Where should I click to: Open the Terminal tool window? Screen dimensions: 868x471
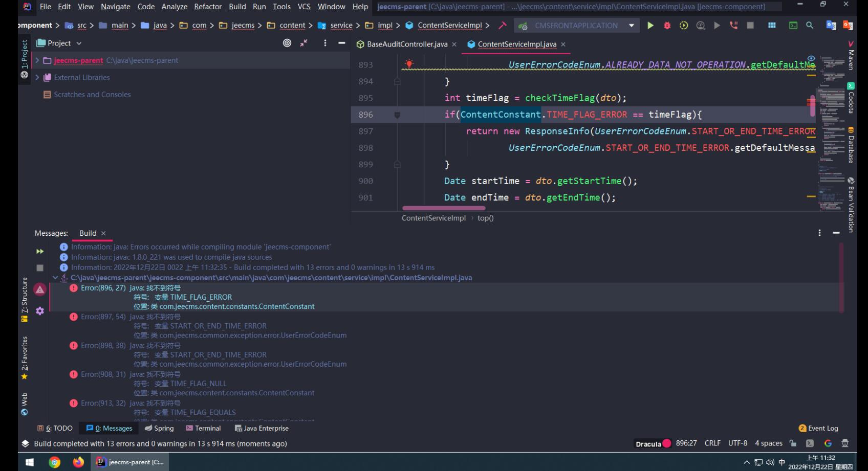(203, 429)
